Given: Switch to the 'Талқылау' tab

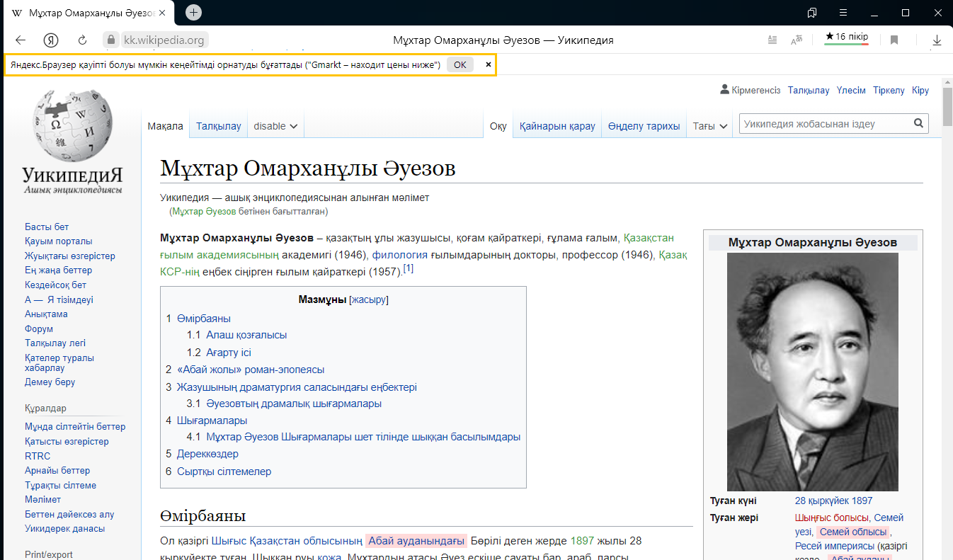Looking at the screenshot, I should tap(218, 126).
